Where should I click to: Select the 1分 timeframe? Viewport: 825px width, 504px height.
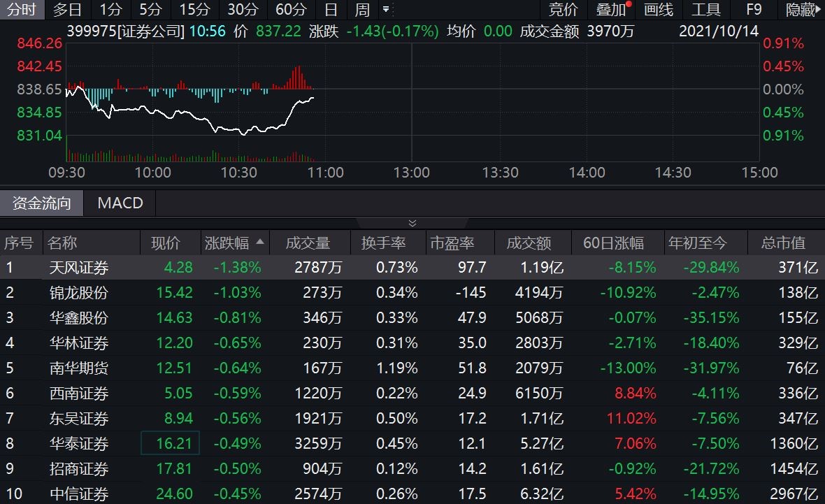coord(111,10)
